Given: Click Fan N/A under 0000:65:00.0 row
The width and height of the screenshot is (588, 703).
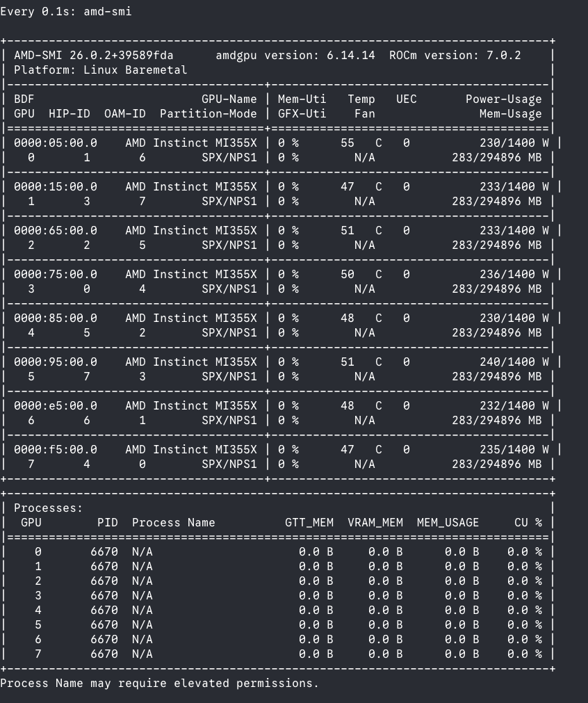Looking at the screenshot, I should pos(364,245).
